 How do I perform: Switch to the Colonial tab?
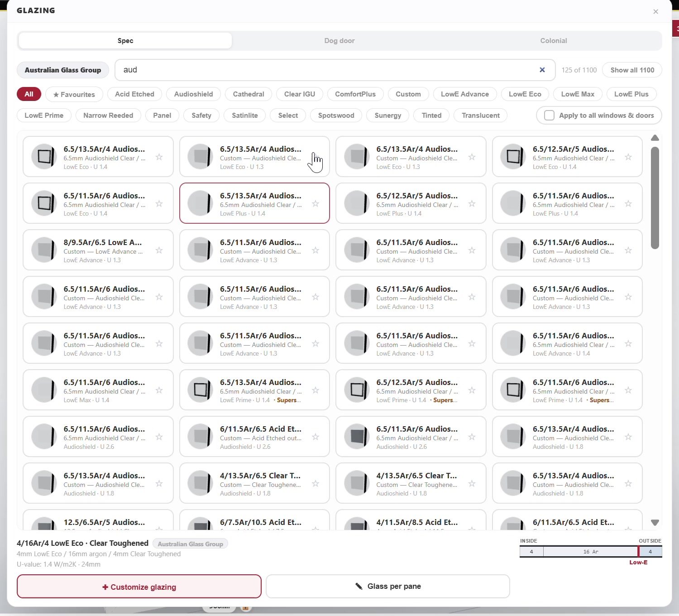(554, 41)
